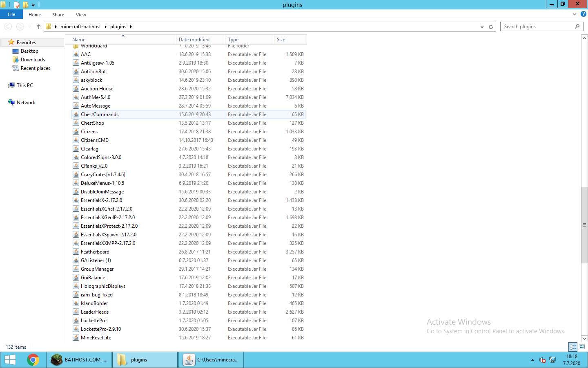The width and height of the screenshot is (588, 368).
Task: Open Downloads in the navigation pane
Action: click(33, 60)
